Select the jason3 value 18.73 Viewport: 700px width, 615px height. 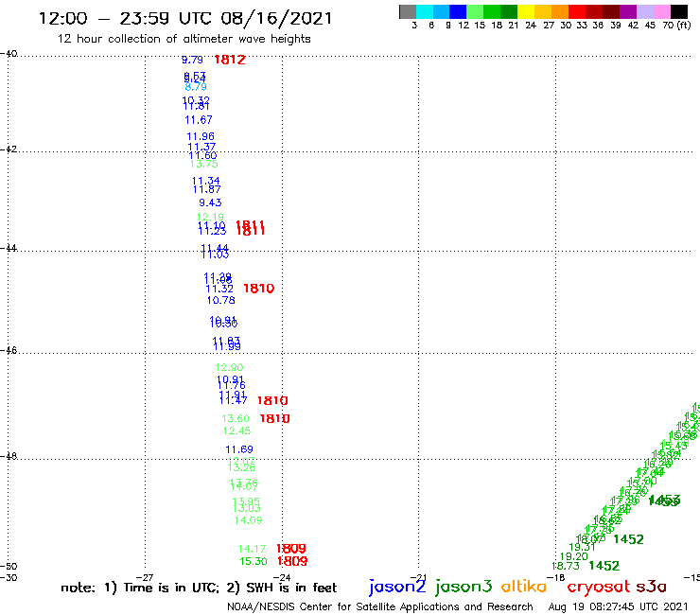[x=566, y=566]
